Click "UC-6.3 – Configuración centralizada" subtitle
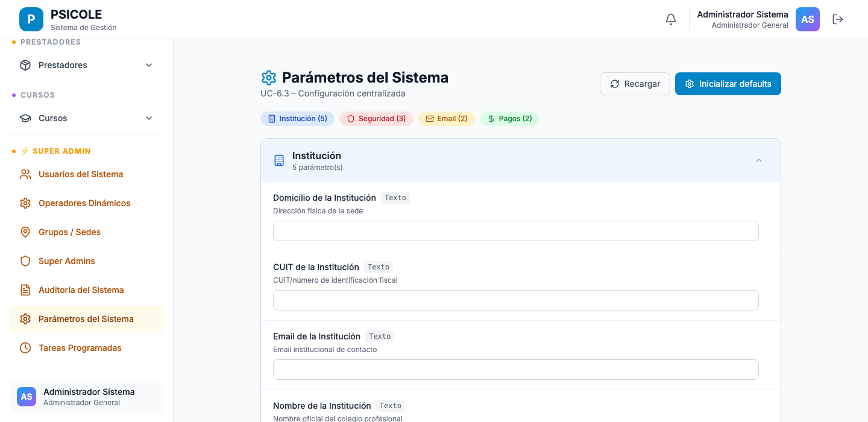Image resolution: width=868 pixels, height=422 pixels. point(333,93)
